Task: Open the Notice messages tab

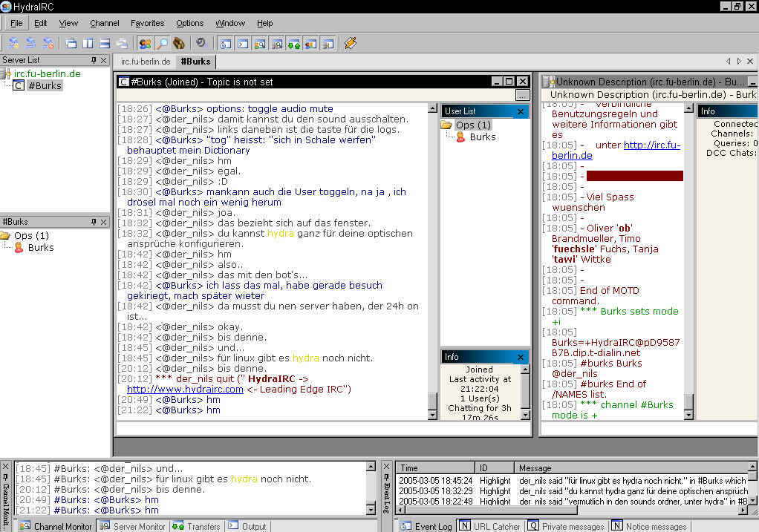Action: (x=650, y=526)
